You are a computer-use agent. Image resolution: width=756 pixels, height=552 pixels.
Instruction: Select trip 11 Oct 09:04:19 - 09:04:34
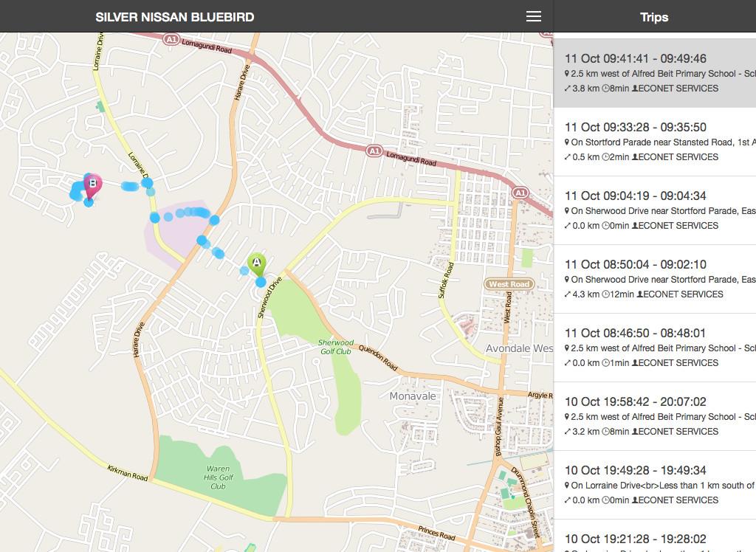pos(655,210)
